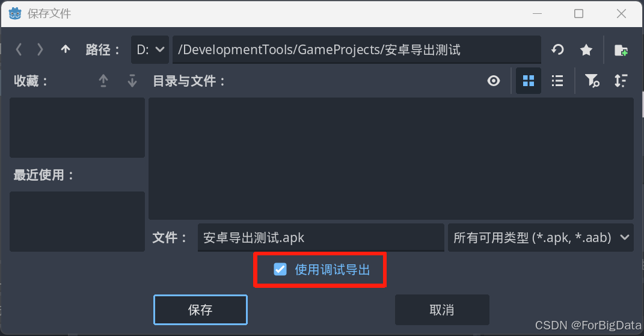The width and height of the screenshot is (644, 336).
Task: Switch to list view mode
Action: pos(557,81)
